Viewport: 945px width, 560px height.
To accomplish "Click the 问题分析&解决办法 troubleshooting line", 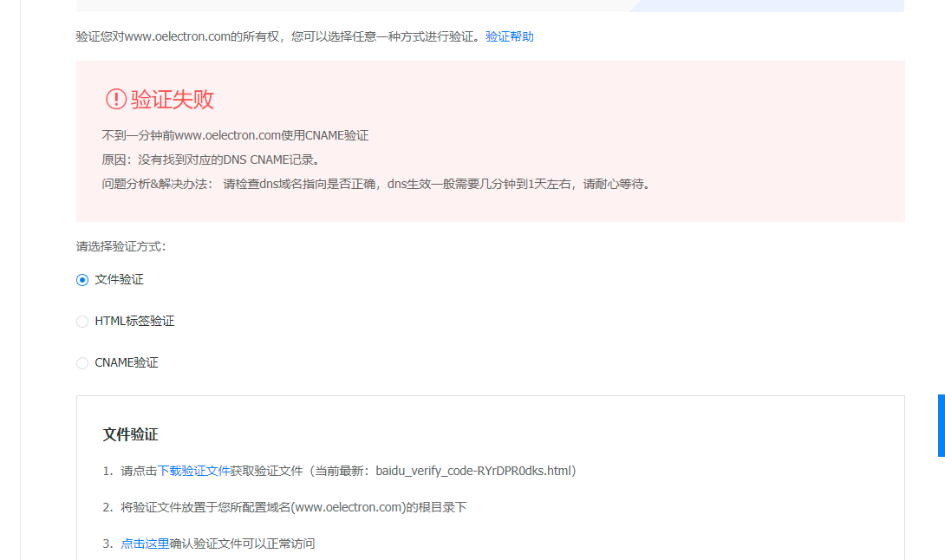I will click(x=375, y=184).
